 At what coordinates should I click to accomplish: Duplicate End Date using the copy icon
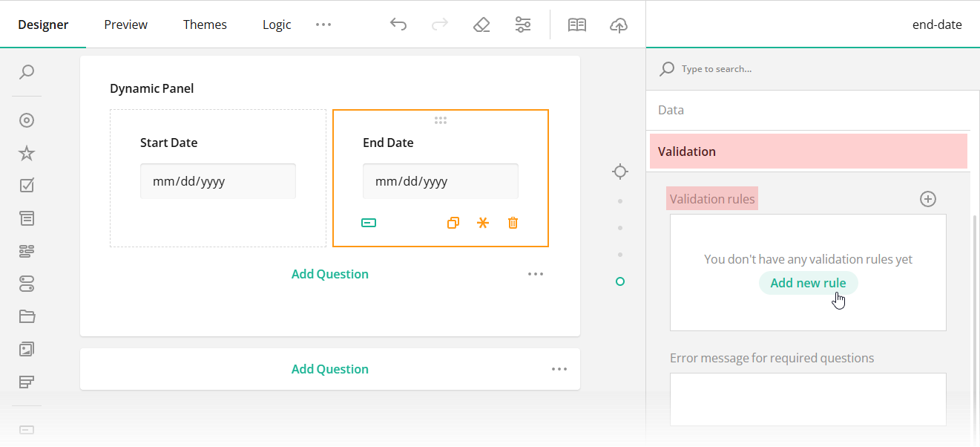453,222
